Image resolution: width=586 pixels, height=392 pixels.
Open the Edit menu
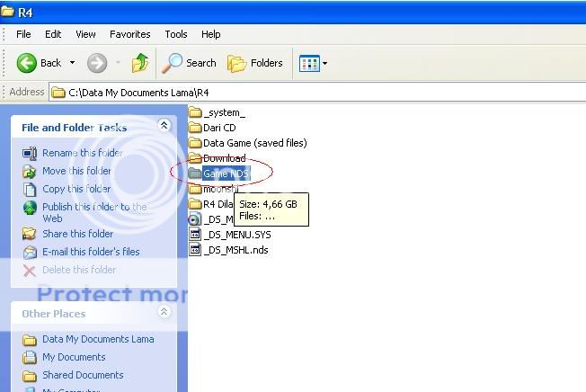coord(53,34)
